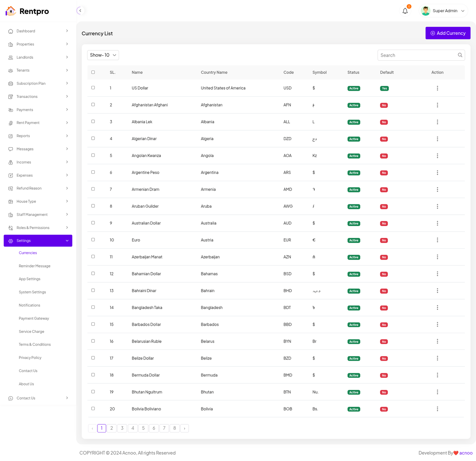The height and width of the screenshot is (461, 476).
Task: Check the Albania Lek row checkbox
Action: [93, 122]
